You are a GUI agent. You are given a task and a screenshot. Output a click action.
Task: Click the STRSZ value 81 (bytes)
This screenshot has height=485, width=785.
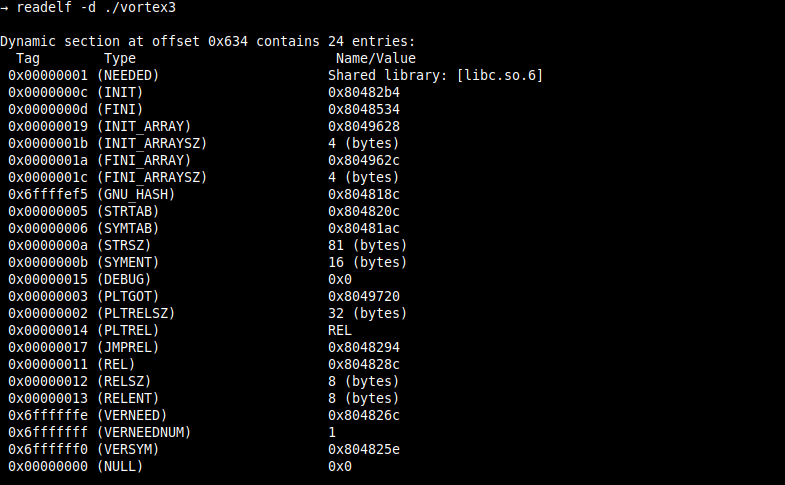[365, 246]
